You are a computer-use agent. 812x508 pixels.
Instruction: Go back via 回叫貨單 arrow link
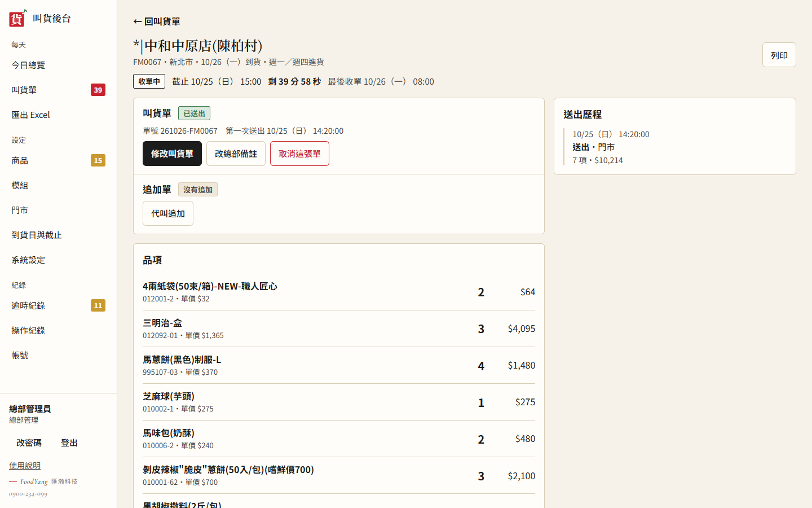[x=157, y=21]
